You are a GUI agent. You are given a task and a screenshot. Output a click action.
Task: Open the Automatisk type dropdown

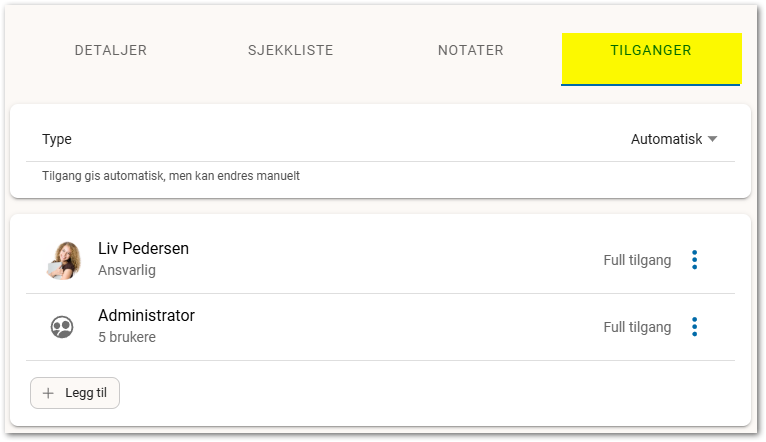pos(674,139)
